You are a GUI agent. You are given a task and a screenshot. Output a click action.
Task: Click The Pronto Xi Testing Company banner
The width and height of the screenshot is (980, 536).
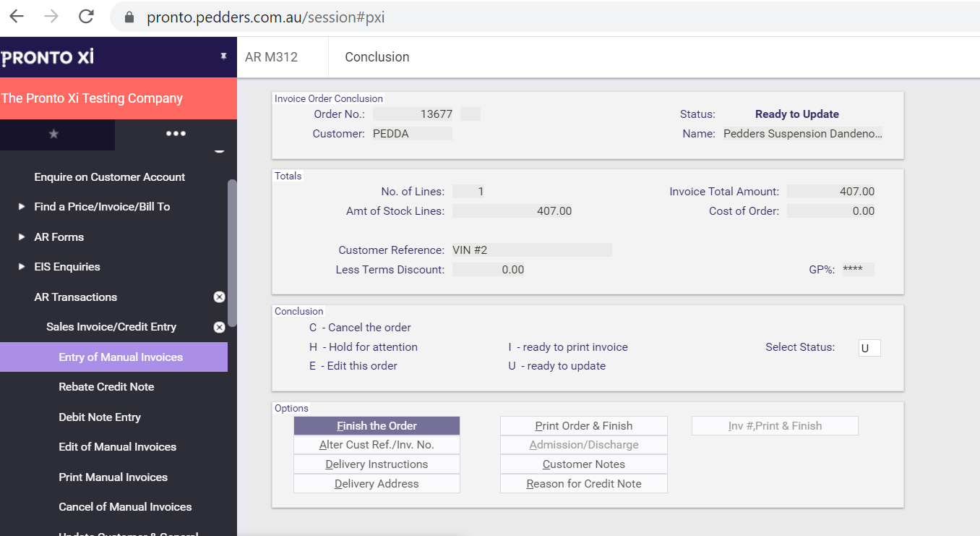tap(119, 98)
